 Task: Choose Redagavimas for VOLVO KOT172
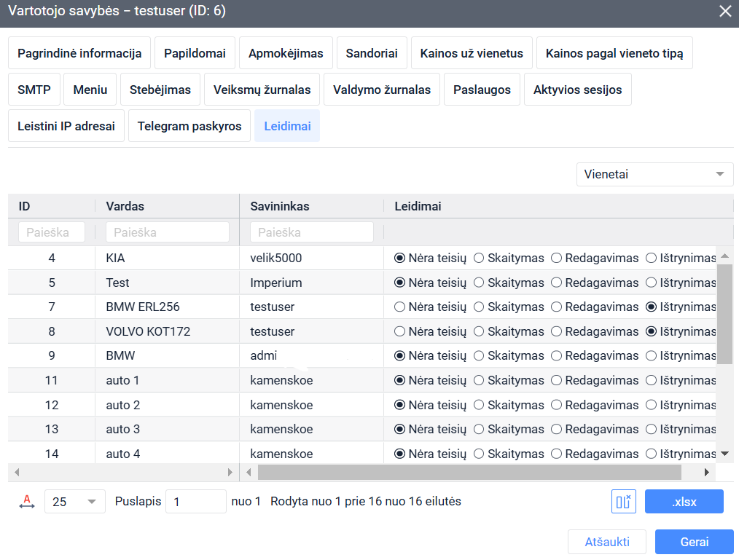click(x=556, y=332)
